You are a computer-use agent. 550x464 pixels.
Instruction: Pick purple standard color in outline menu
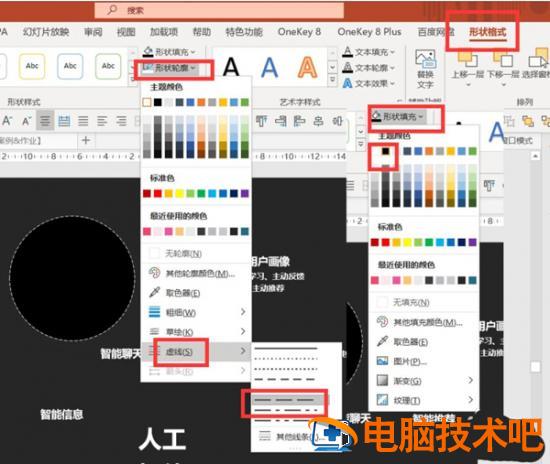245,193
